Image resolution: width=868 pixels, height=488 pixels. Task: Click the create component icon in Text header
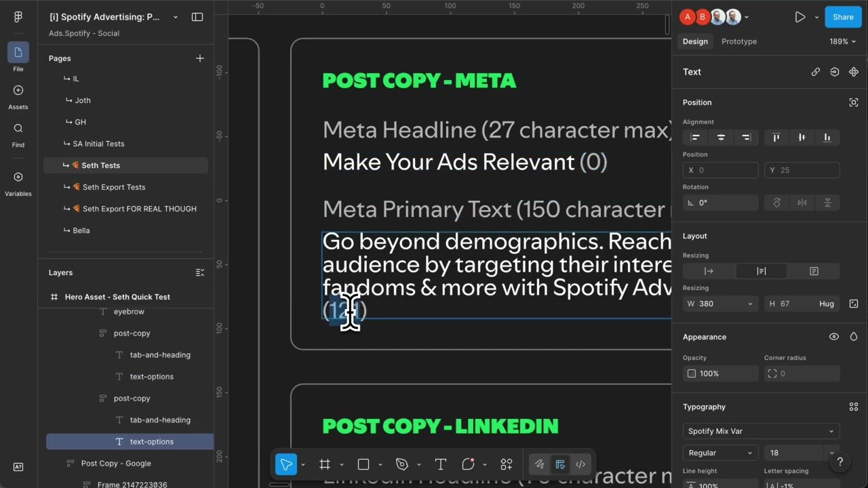(835, 72)
